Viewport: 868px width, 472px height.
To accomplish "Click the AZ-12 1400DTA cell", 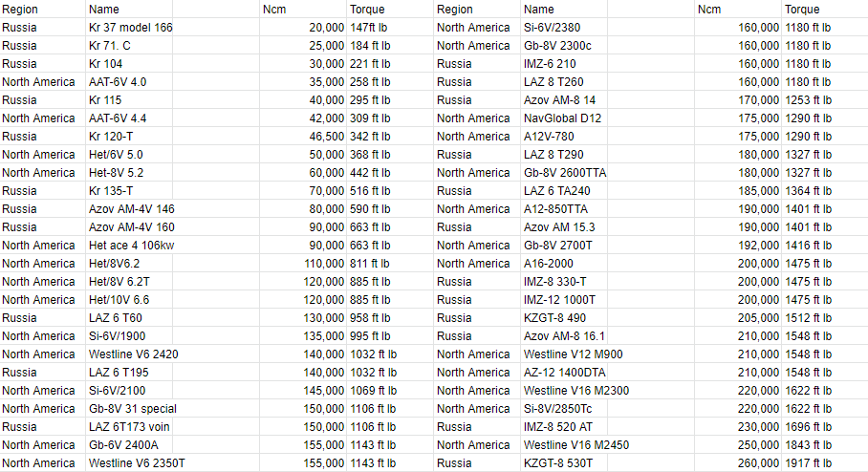I will coord(566,373).
